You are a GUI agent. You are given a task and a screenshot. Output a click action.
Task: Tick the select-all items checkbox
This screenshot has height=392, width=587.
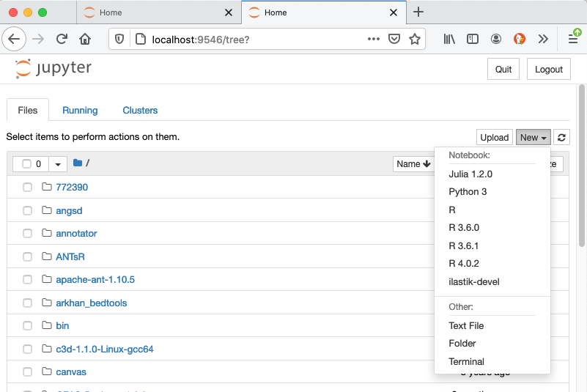click(x=26, y=163)
